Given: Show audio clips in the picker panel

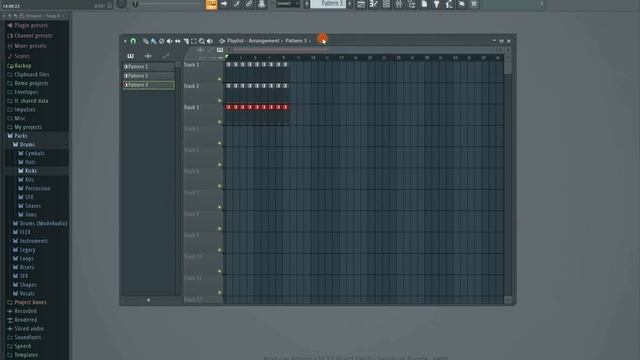Looking at the screenshot, I should pyautogui.click(x=148, y=56).
